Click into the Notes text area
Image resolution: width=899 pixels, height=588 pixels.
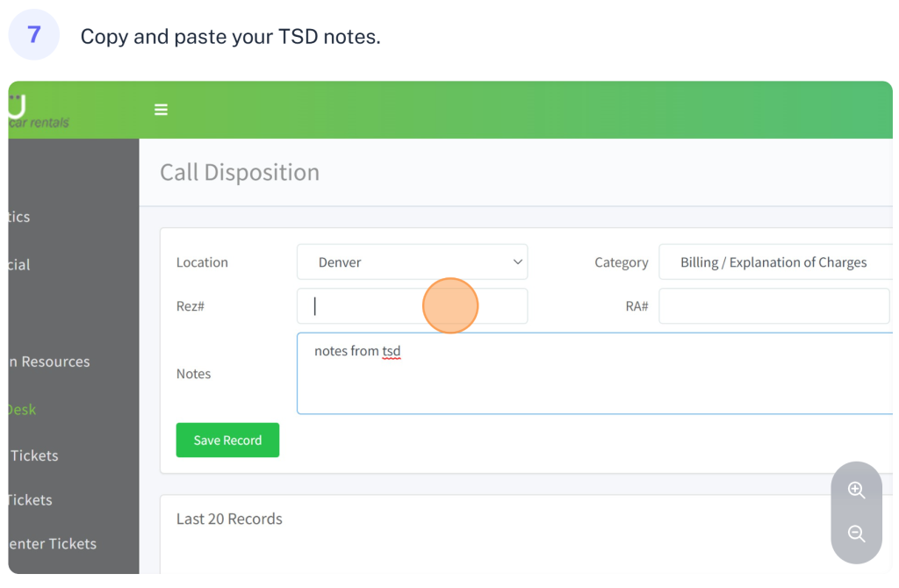click(594, 382)
